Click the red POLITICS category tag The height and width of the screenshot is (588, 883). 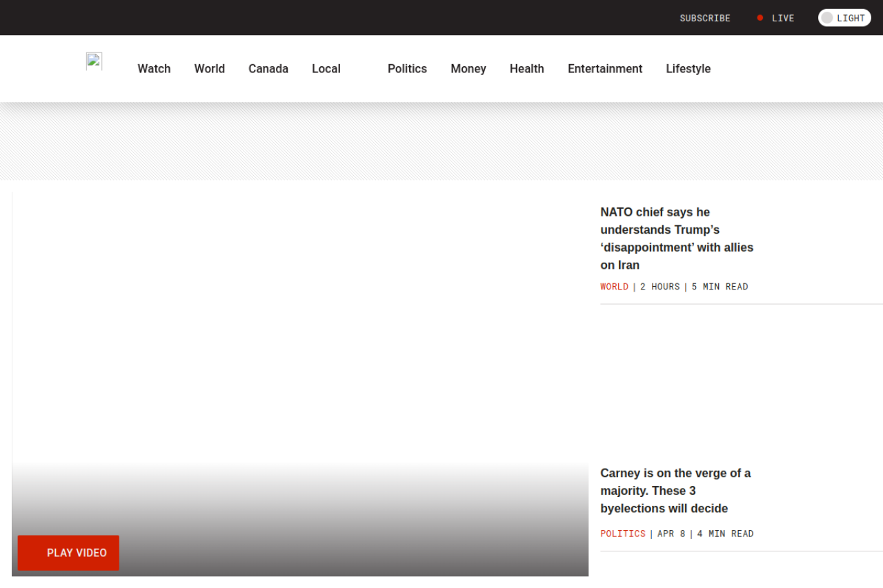(x=623, y=534)
